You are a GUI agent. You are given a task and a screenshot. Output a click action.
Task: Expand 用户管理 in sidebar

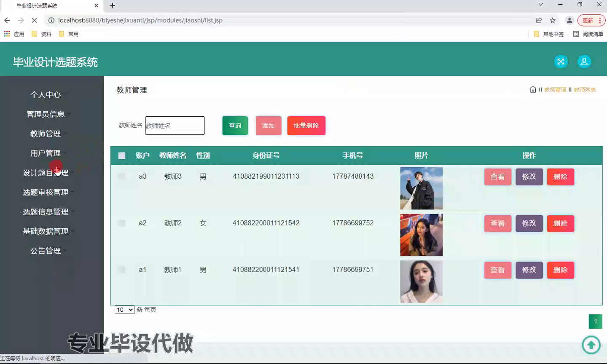click(x=46, y=153)
